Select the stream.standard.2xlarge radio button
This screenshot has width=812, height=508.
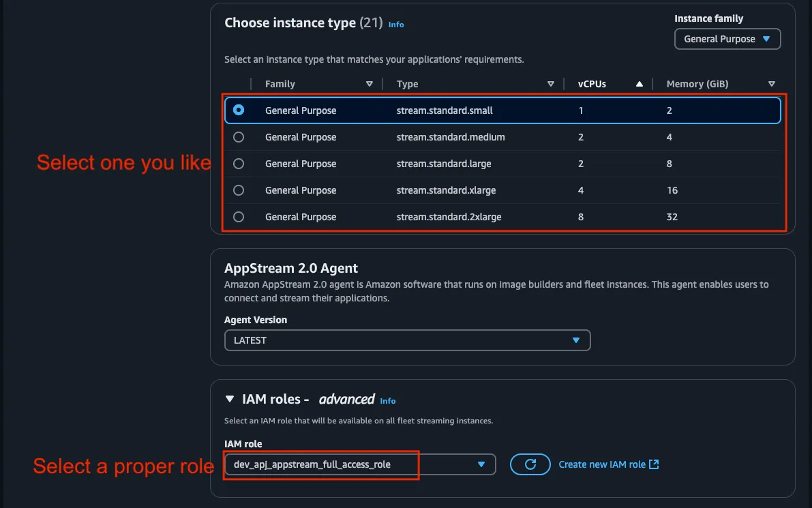coord(239,217)
